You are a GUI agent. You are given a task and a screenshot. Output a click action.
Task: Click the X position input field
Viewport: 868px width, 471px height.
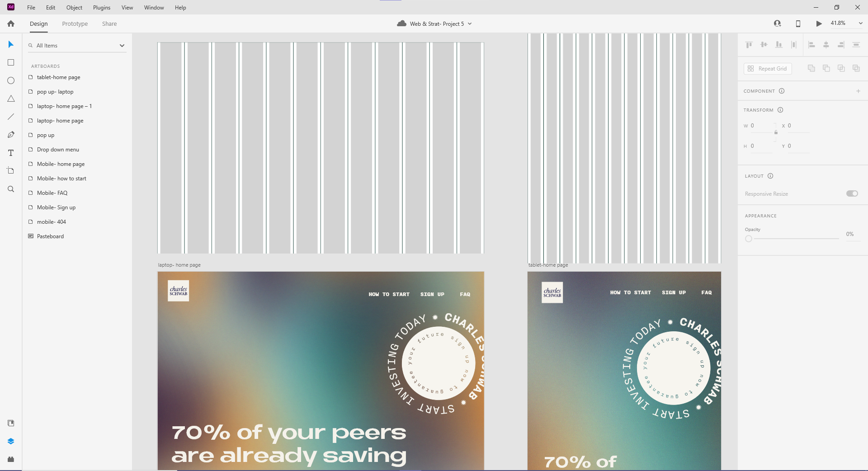798,126
